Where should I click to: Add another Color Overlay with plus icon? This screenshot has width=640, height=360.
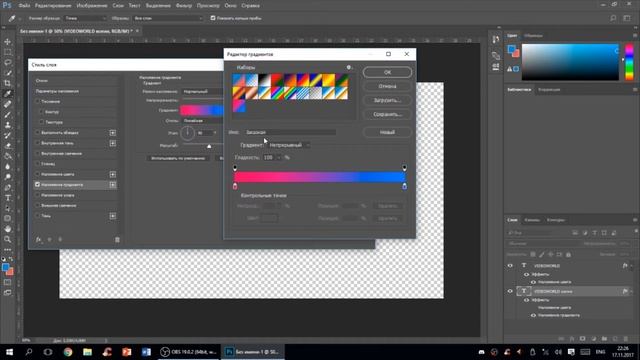pos(113,174)
